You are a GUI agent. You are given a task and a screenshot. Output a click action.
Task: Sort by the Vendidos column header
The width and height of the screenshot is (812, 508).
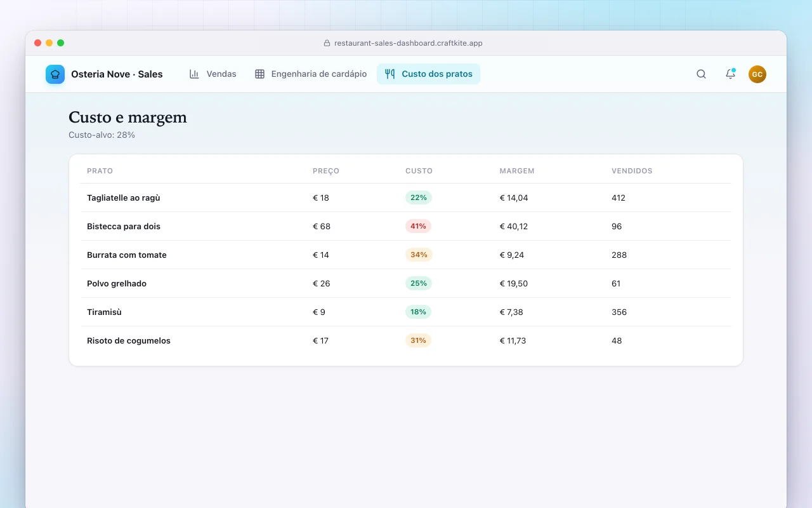pos(632,171)
